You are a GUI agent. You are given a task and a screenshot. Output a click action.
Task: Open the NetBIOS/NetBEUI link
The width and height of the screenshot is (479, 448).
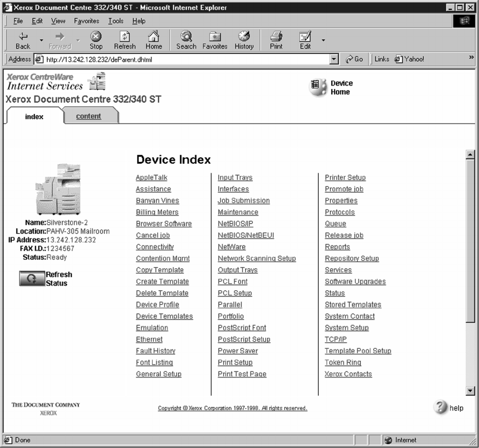click(246, 236)
